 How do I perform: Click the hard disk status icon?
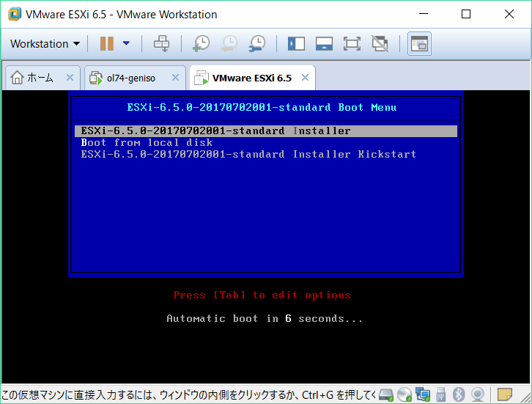[385, 394]
